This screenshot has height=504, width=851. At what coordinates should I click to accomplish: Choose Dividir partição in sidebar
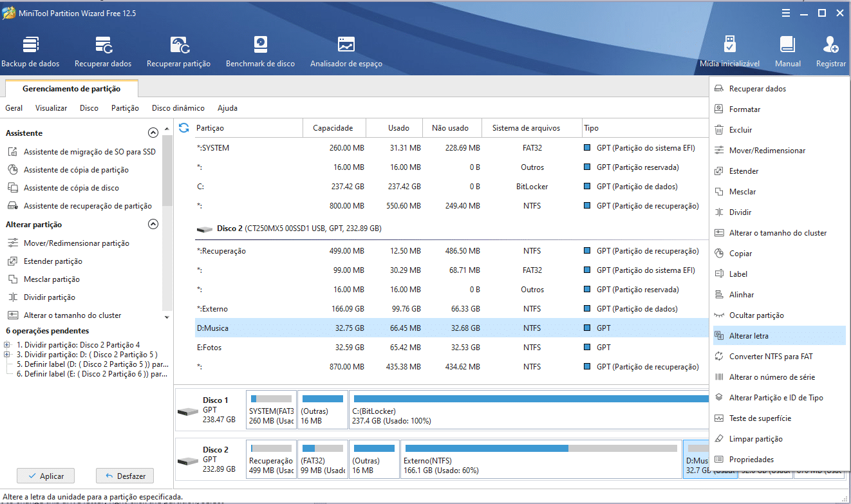[x=41, y=297]
